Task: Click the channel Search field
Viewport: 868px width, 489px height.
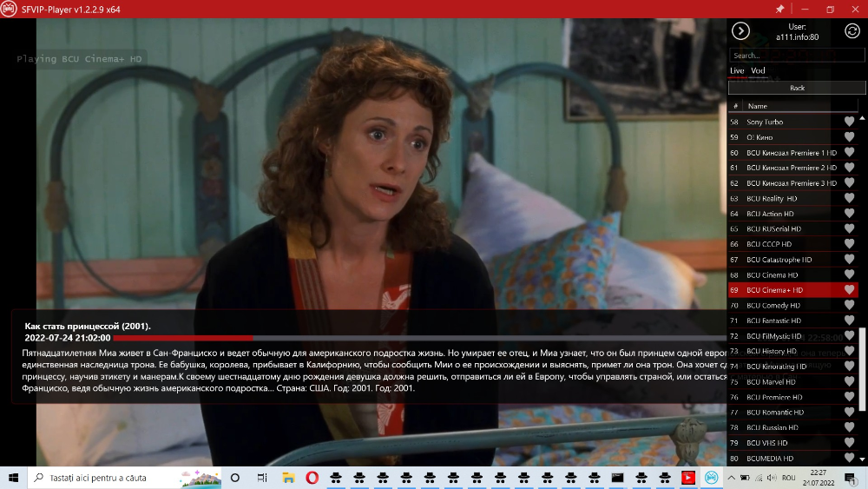Action: (x=797, y=56)
